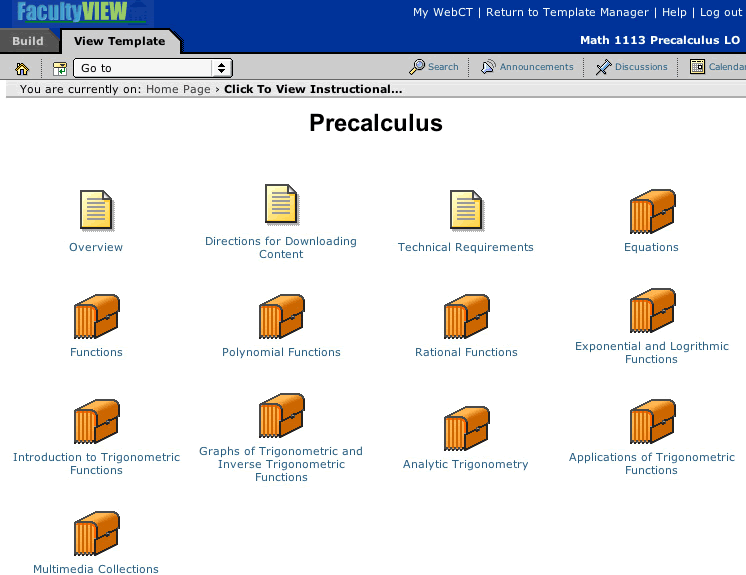Click Applications of Trigonometric Functions link
This screenshot has width=746, height=575.
click(x=652, y=464)
